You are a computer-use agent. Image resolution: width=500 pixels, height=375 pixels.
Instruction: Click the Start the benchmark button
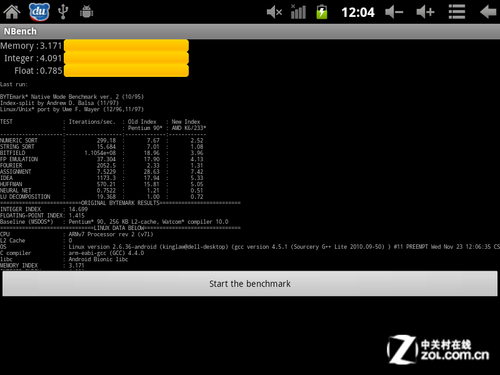[250, 284]
